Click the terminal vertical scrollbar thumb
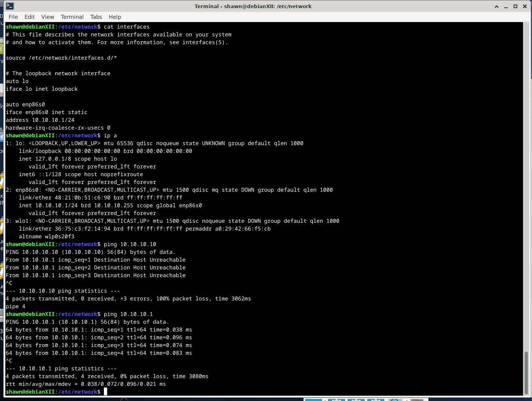Viewport: 532px width, 401px height. click(527, 372)
